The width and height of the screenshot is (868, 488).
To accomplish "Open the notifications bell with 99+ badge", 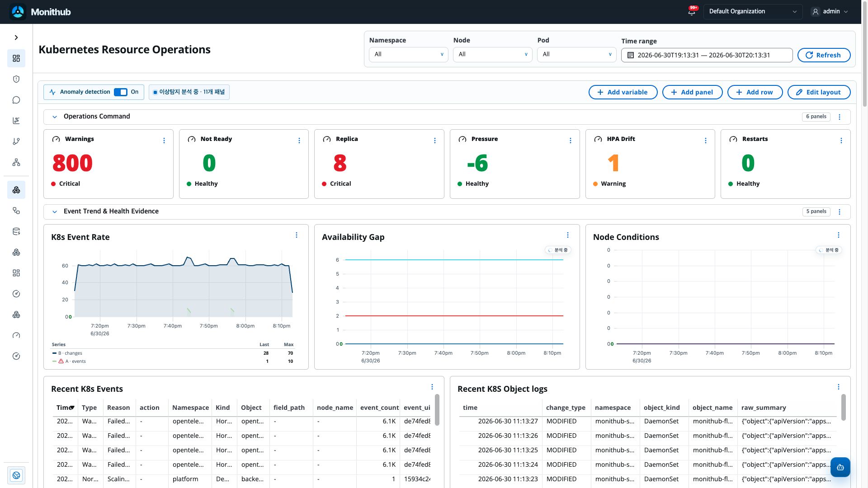I will pos(692,12).
